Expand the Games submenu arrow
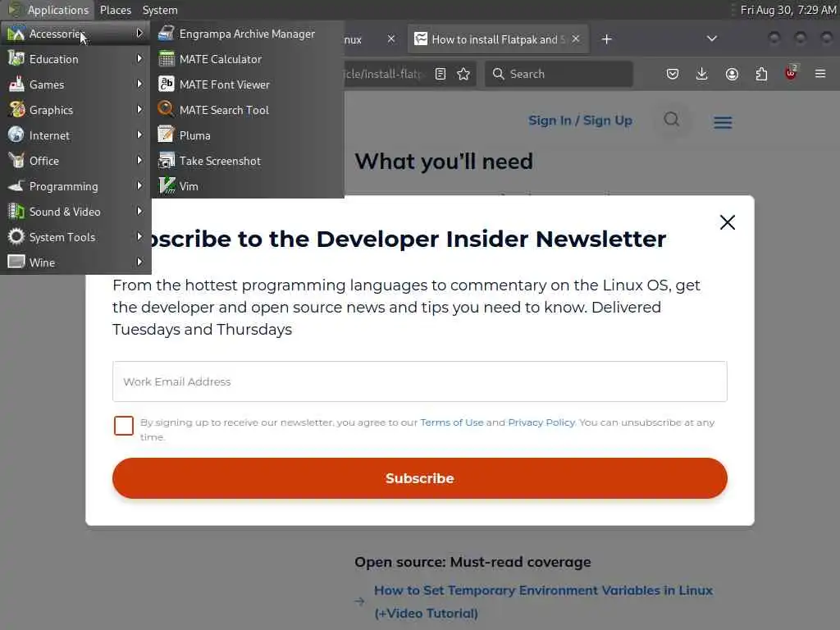Image resolution: width=840 pixels, height=630 pixels. pos(139,84)
